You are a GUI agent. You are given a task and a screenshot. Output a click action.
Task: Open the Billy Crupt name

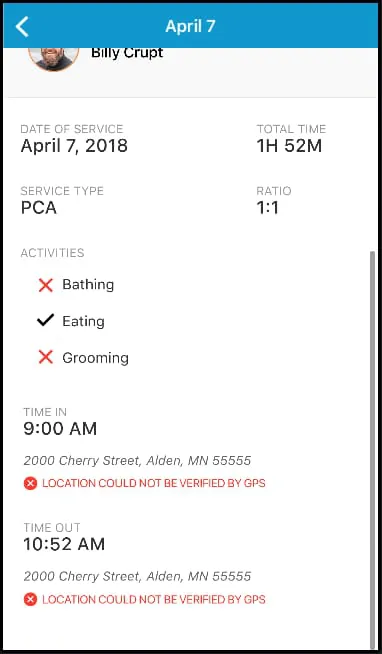pyautogui.click(x=127, y=53)
